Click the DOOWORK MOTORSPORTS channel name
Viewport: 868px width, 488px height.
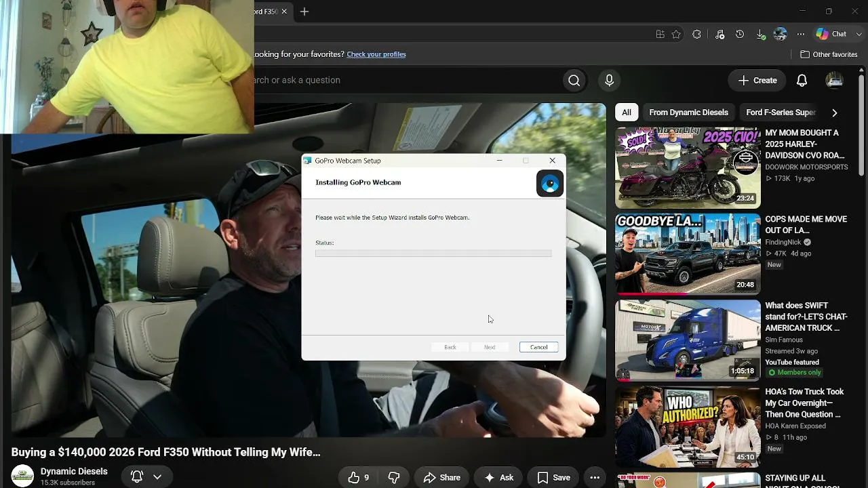pyautogui.click(x=806, y=167)
